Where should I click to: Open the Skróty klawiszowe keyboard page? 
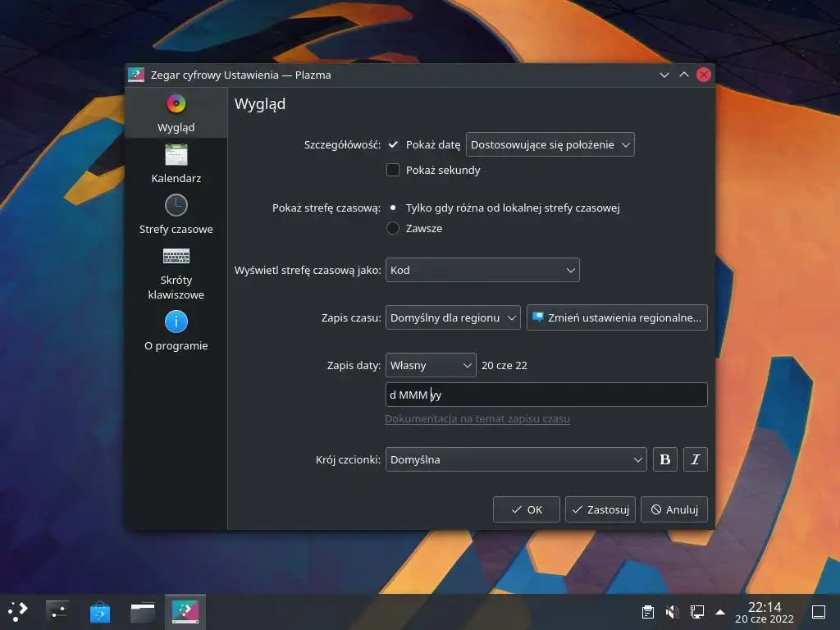coord(176,272)
